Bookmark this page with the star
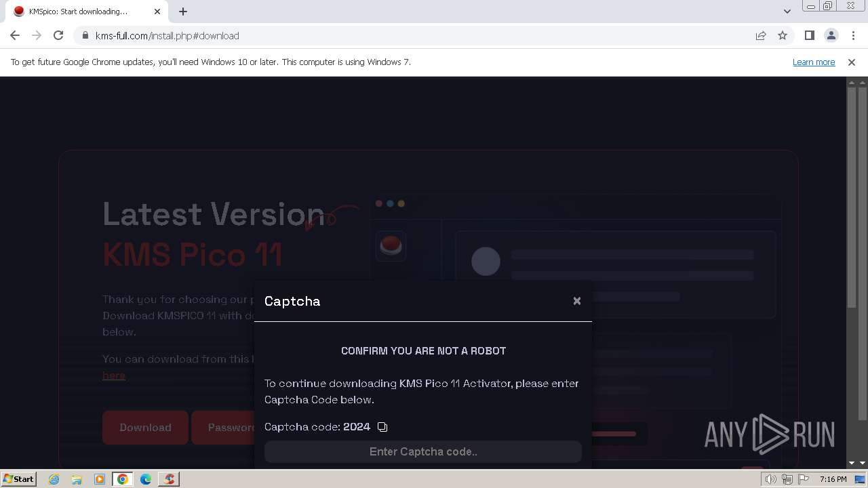 tap(783, 35)
